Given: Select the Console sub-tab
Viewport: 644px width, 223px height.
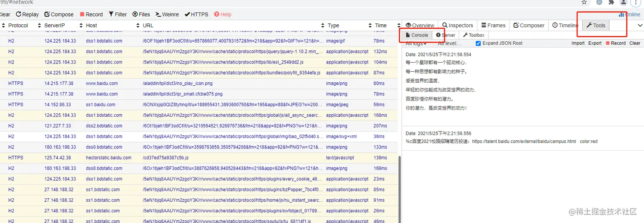Looking at the screenshot, I should tap(417, 35).
